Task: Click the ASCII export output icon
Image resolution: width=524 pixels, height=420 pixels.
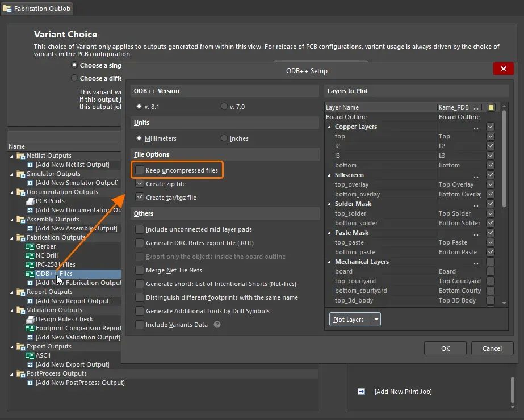Action: (30, 355)
